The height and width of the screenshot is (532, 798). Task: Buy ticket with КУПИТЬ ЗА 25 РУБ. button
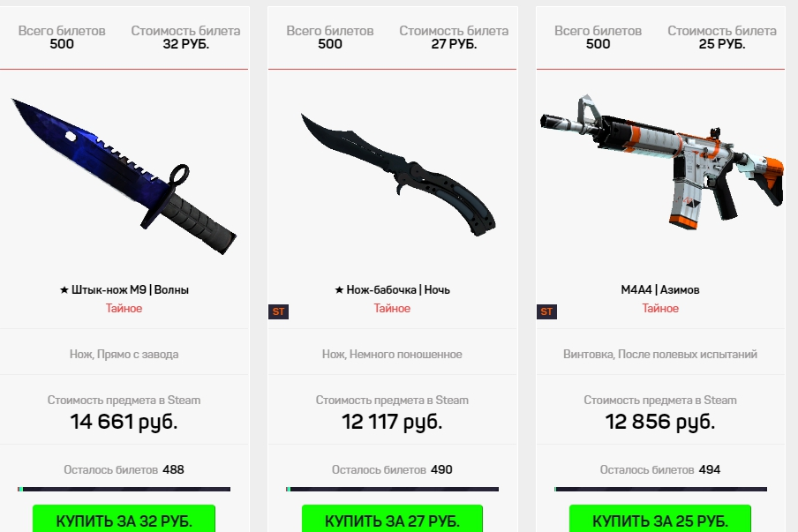tap(660, 519)
